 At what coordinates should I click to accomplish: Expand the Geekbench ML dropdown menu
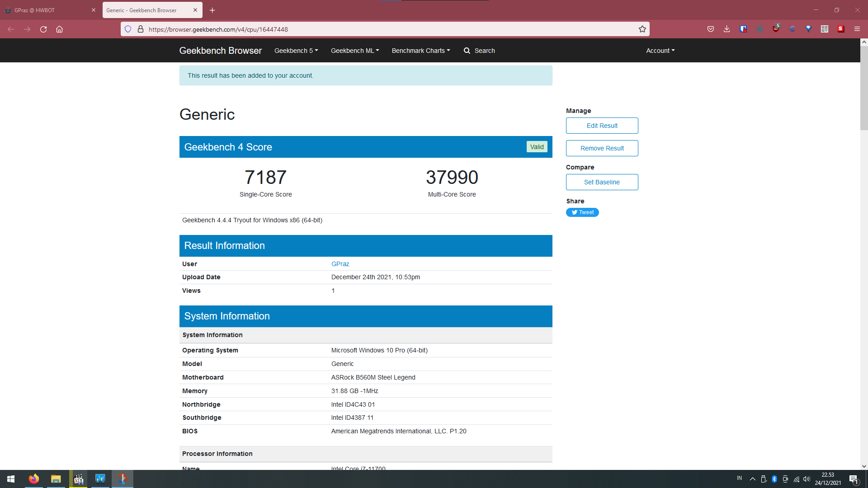355,51
